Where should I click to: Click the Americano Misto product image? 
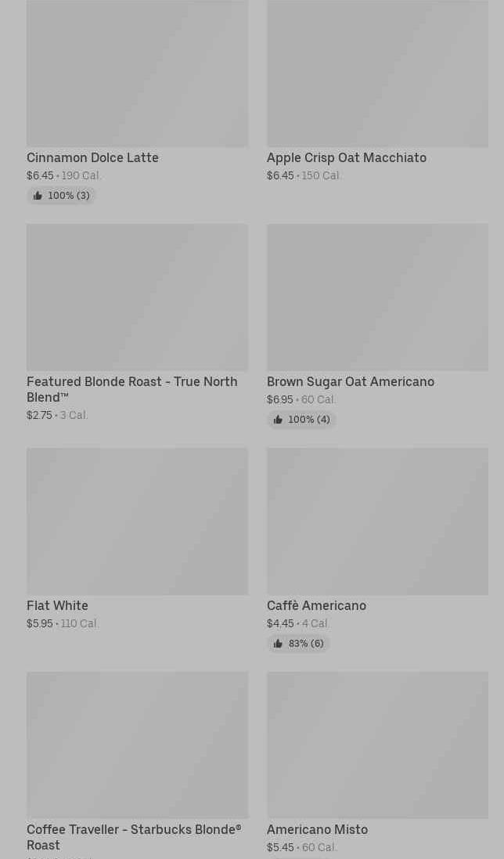click(x=377, y=745)
